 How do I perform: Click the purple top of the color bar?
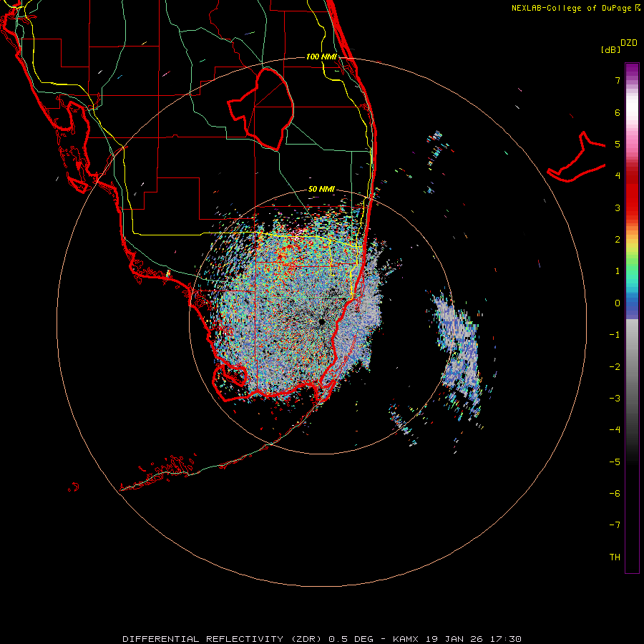coord(632,70)
